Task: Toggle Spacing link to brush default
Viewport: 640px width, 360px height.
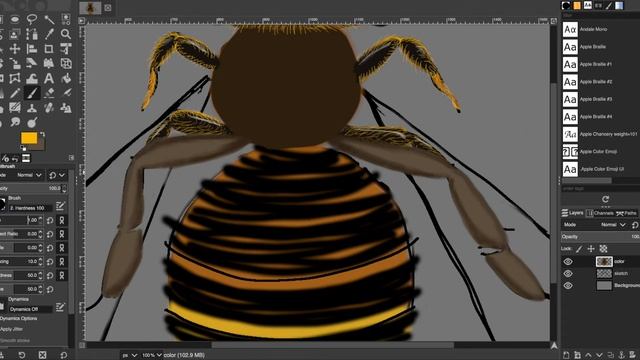Action: (x=62, y=262)
